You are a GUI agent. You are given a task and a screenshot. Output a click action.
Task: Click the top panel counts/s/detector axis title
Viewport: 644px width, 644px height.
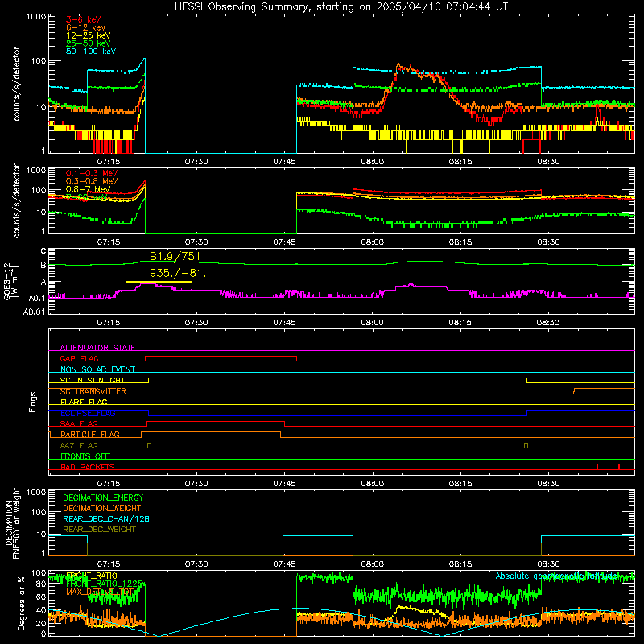tap(16, 84)
